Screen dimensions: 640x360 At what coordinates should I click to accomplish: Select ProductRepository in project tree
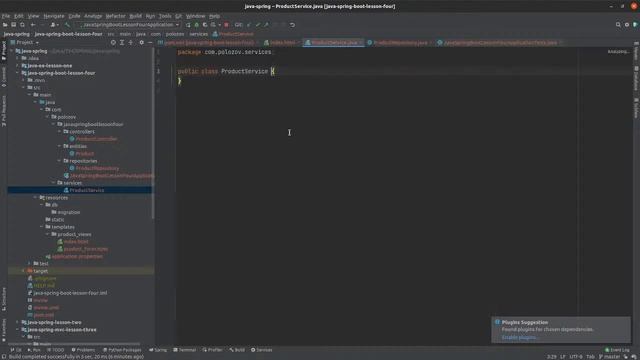(97, 169)
